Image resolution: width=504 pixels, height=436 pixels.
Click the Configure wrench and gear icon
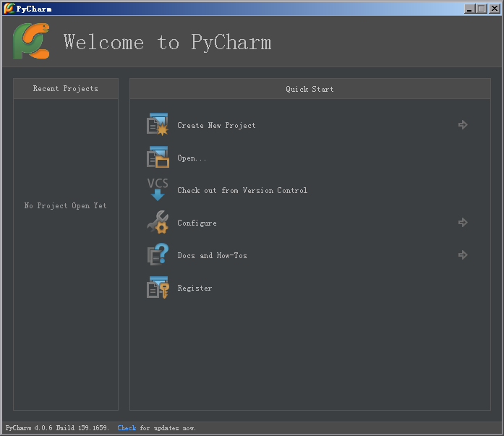[x=158, y=222]
